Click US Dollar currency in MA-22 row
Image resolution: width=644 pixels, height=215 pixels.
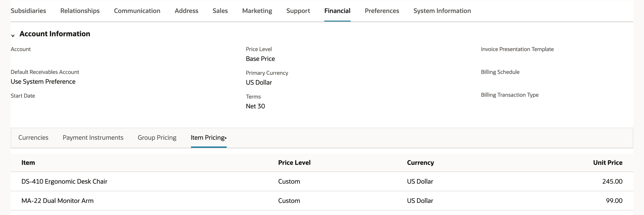[x=420, y=200]
